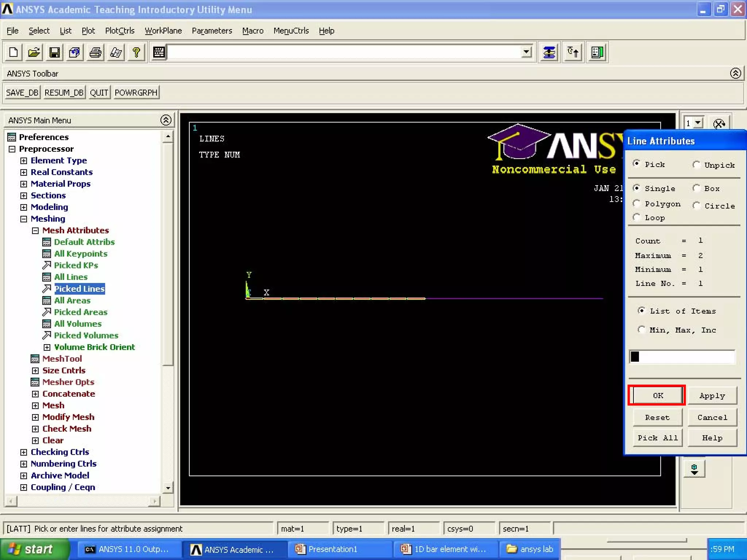Click OK in Line Attributes dialog
The height and width of the screenshot is (560, 747).
[657, 396]
